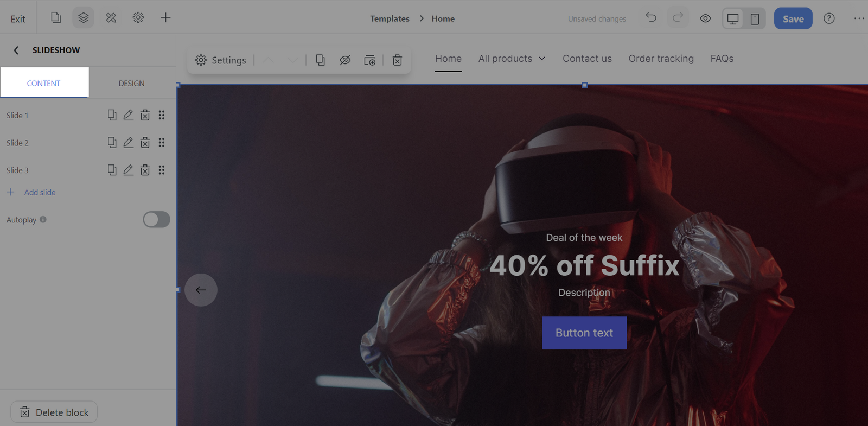This screenshot has width=868, height=426.
Task: Edit Slide 3
Action: [x=128, y=170]
